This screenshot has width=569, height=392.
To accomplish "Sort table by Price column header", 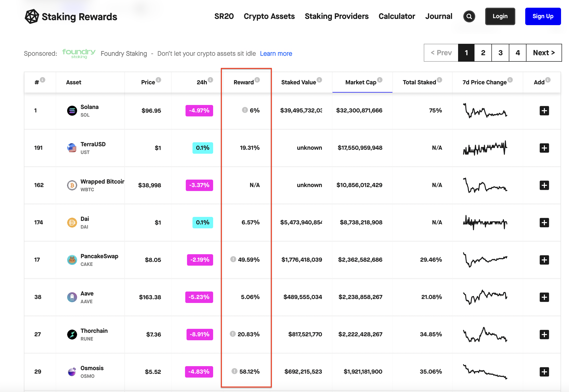I will [148, 83].
